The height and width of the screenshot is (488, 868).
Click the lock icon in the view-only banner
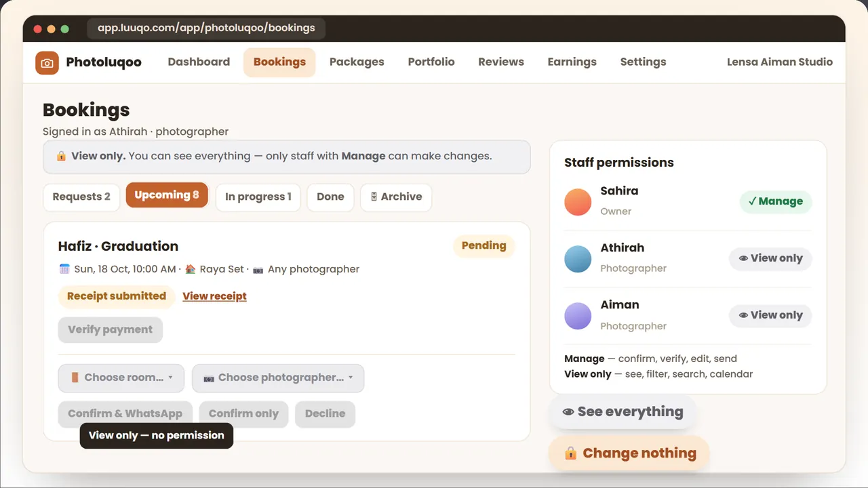(61, 156)
